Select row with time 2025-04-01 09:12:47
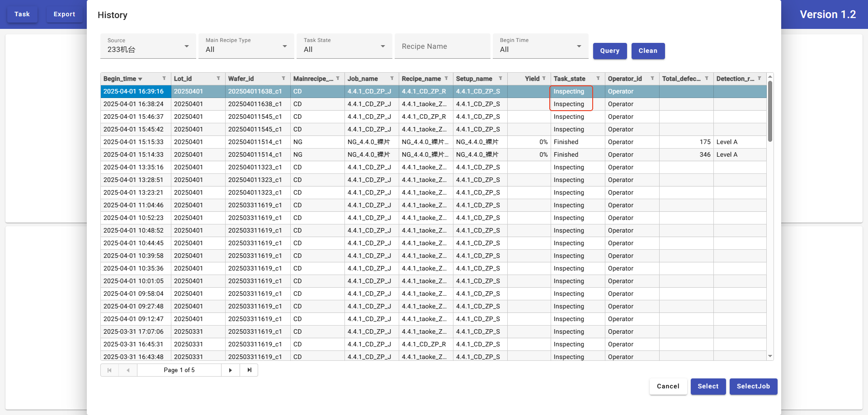This screenshot has width=868, height=415. (x=434, y=319)
